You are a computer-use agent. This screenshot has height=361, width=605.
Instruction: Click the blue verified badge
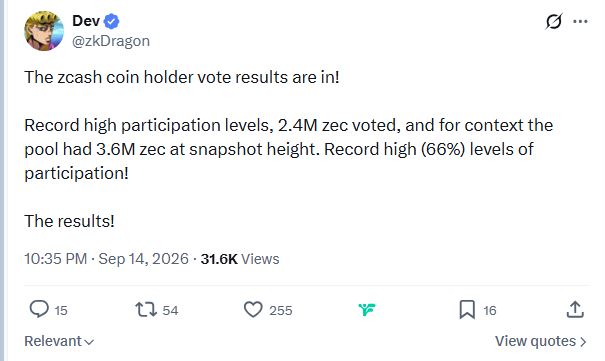112,21
